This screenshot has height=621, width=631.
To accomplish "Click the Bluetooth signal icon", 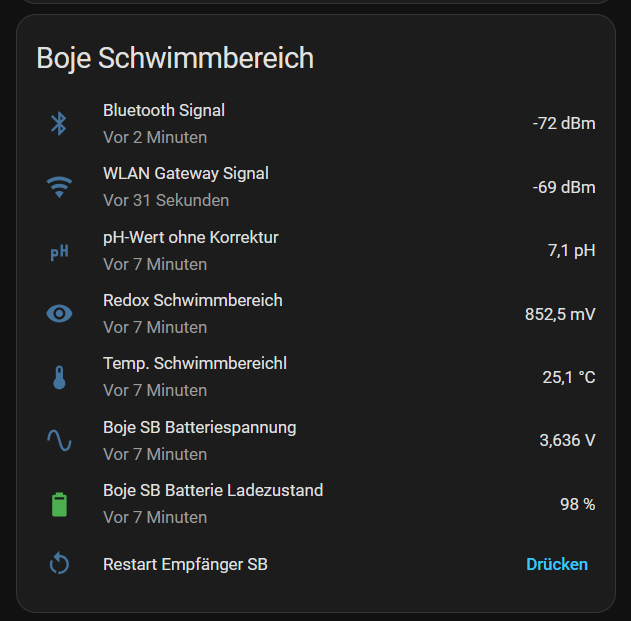I will click(59, 124).
